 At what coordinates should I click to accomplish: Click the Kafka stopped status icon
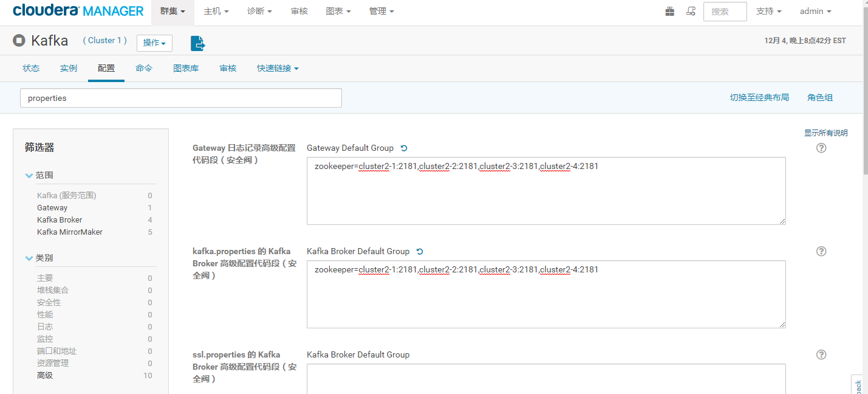click(19, 41)
